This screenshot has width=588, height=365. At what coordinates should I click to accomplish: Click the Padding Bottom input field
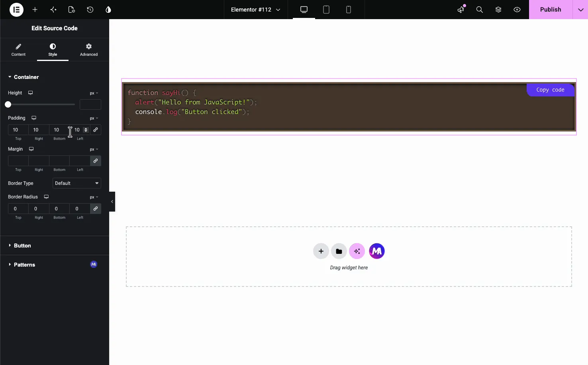click(59, 130)
